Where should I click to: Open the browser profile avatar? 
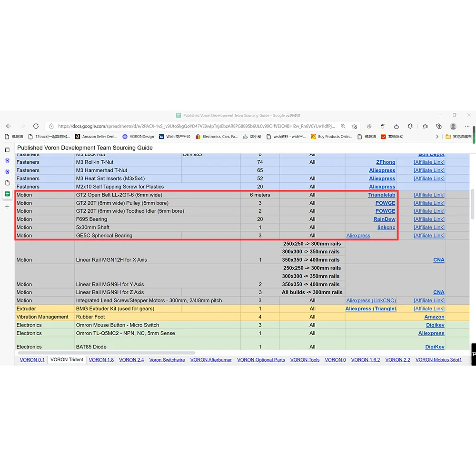click(453, 126)
